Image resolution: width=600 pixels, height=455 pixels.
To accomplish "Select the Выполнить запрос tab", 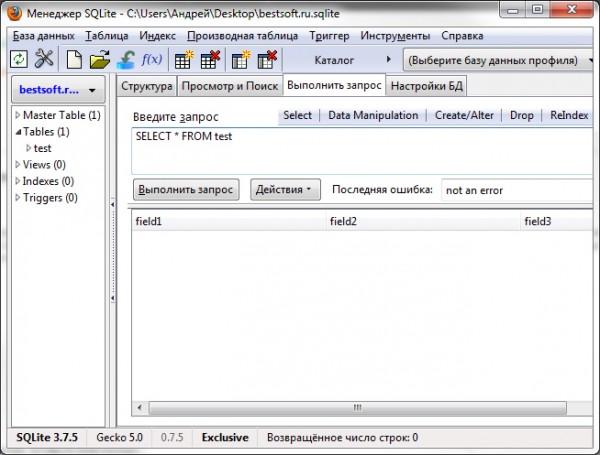I will 334,85.
